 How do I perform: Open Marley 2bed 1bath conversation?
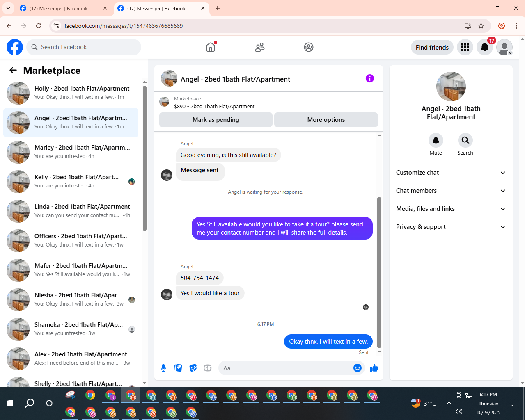[x=71, y=152]
